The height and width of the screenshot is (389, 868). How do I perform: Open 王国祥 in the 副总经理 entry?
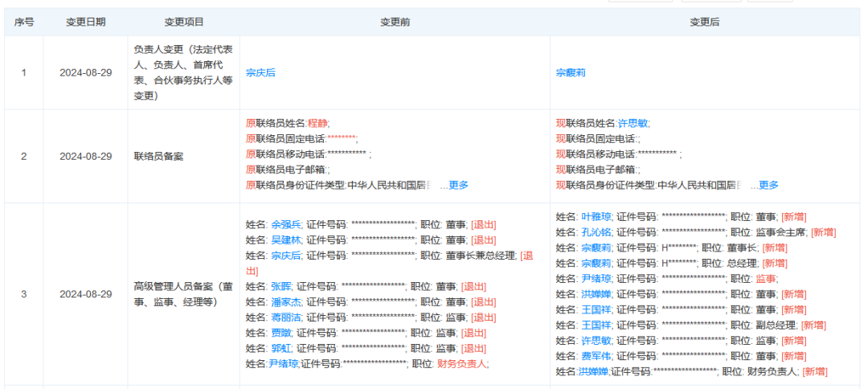pos(596,325)
